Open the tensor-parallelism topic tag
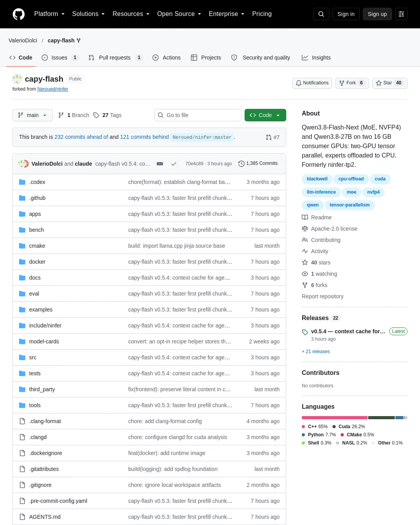 [350, 205]
